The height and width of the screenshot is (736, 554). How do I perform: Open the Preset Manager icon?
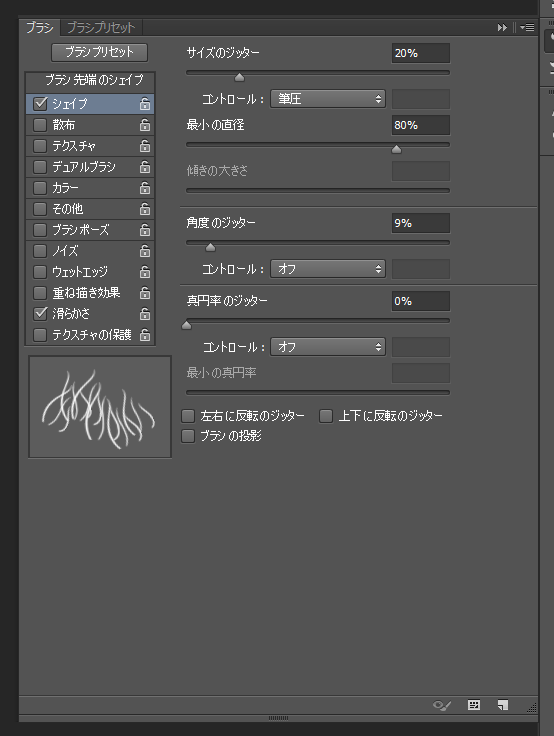pyautogui.click(x=474, y=705)
